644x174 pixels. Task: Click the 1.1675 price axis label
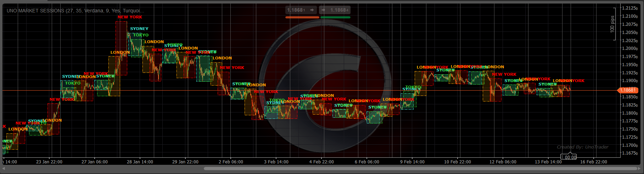[x=630, y=153]
